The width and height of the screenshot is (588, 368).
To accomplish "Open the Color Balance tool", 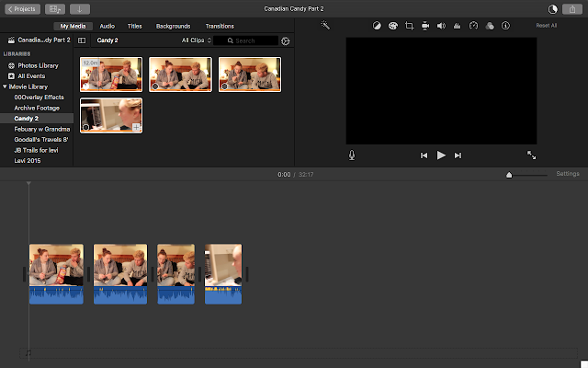I will (377, 26).
